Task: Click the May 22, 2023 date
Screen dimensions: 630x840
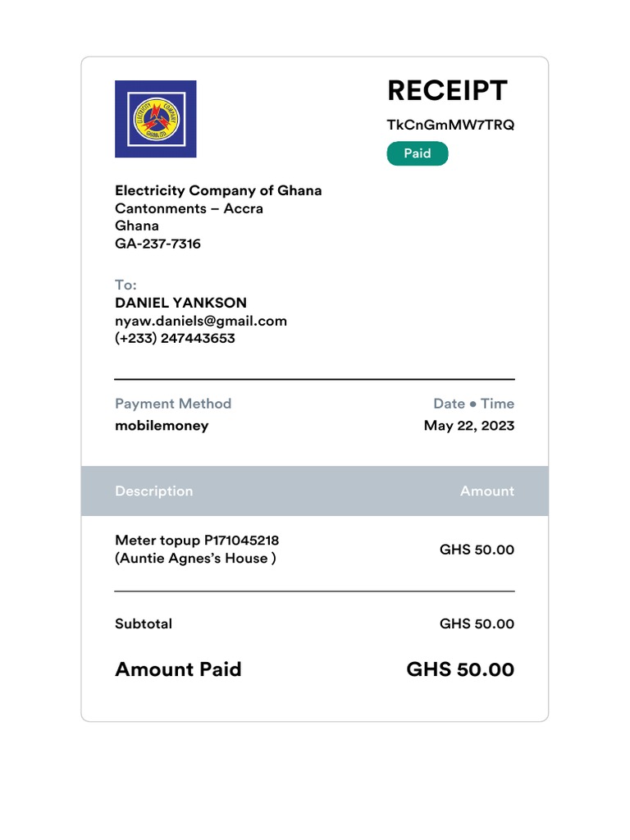Action: click(x=468, y=426)
